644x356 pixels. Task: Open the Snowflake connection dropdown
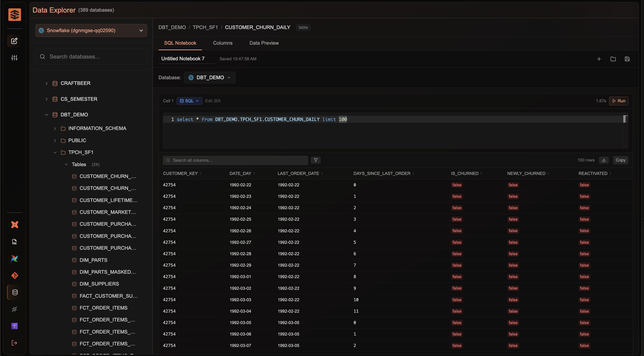[91, 31]
